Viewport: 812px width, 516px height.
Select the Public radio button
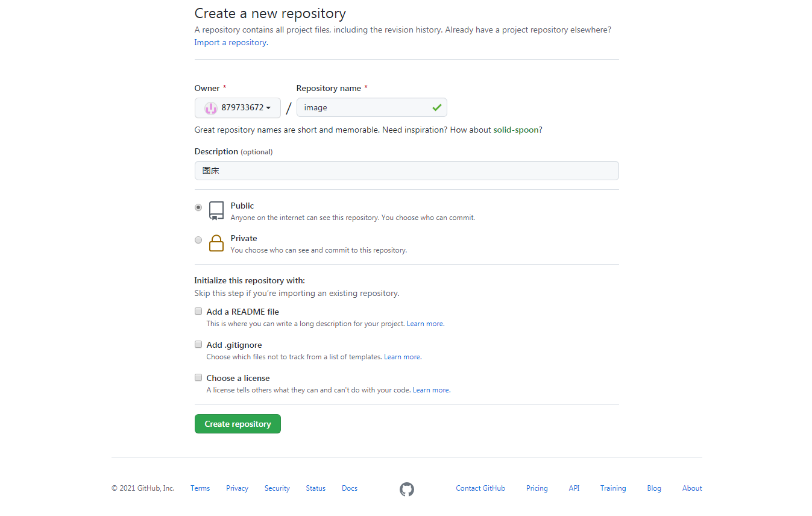tap(198, 207)
